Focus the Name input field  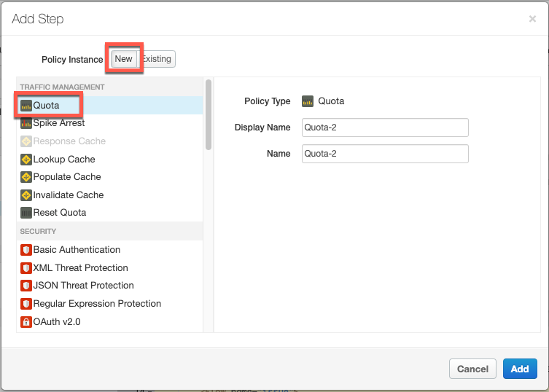tap(385, 154)
